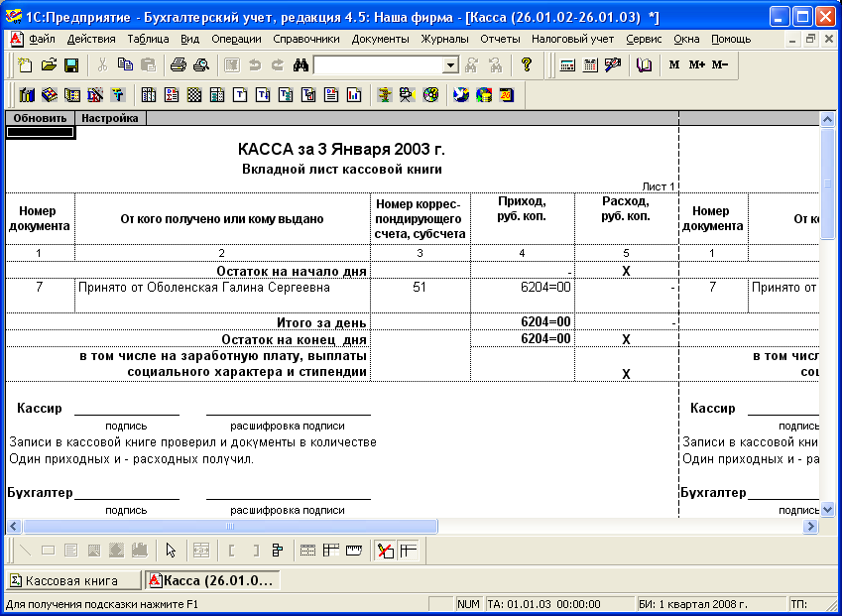Click the signpost guide icon
Viewport: 842px width, 616px height.
coord(385,95)
